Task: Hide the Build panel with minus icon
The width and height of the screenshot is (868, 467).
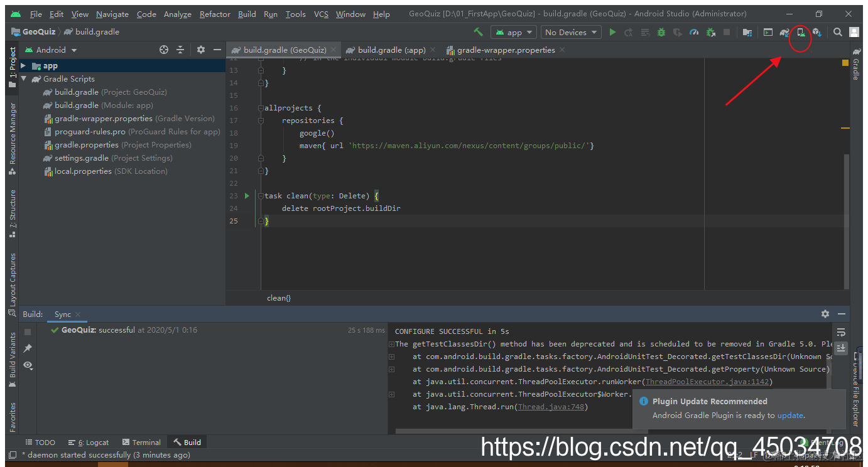Action: coord(842,314)
